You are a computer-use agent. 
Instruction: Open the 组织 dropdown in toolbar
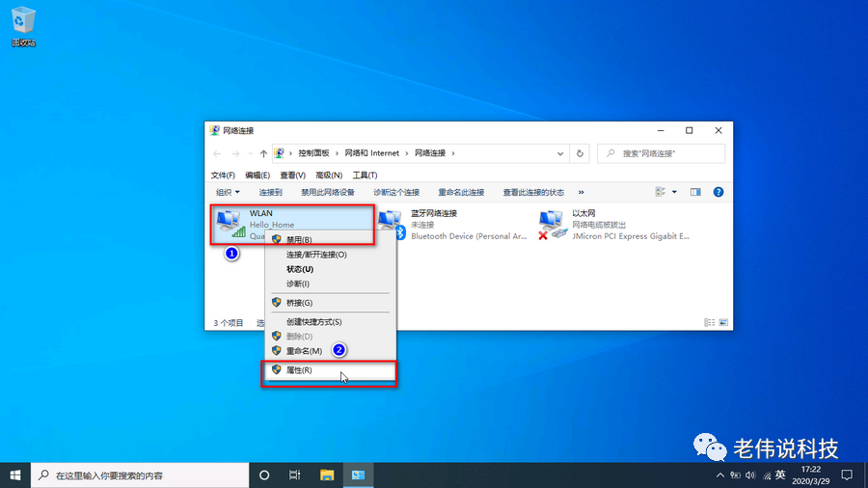(x=228, y=192)
